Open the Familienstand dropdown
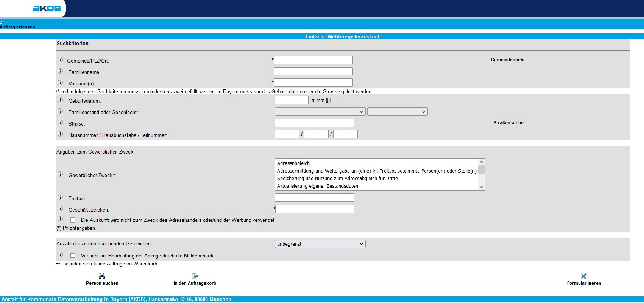This screenshot has height=303, width=644. [x=320, y=111]
